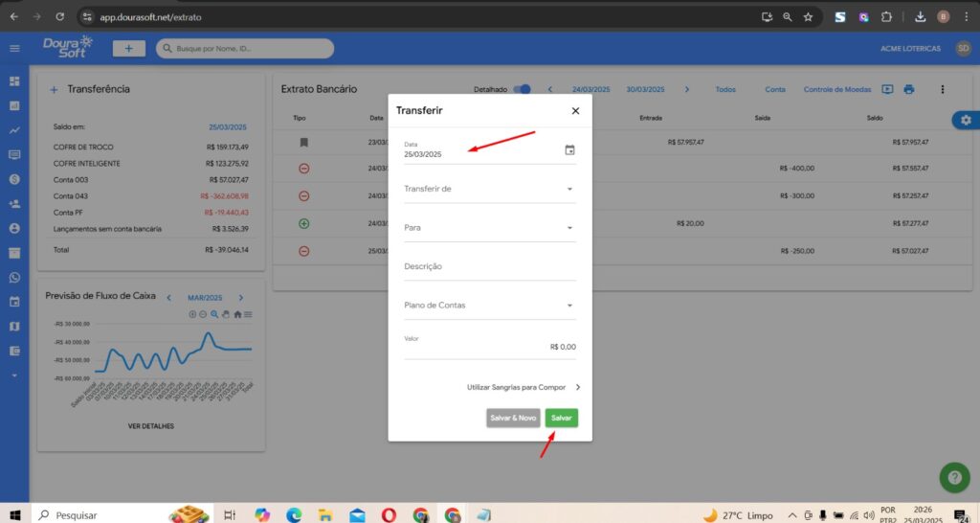
Task: Toggle the Detalhado switch
Action: (x=522, y=89)
